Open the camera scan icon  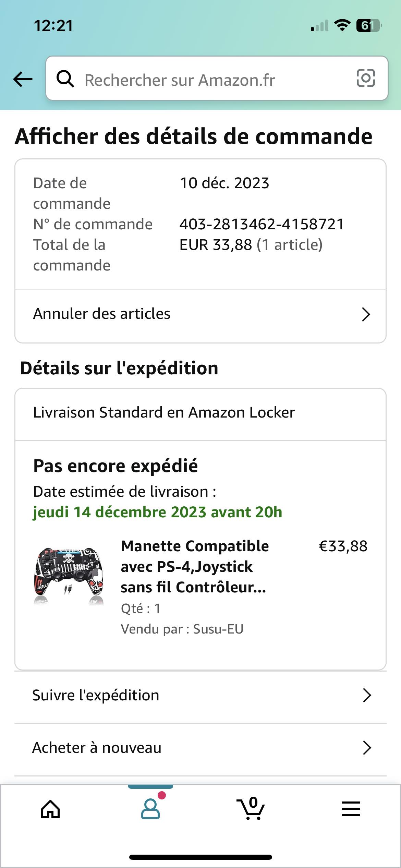pyautogui.click(x=366, y=79)
